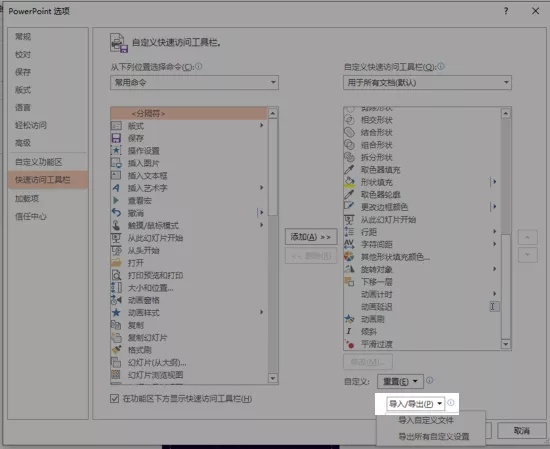Open the 用于所有文档(默认) dropdown
Image resolution: width=550 pixels, height=449 pixels.
click(x=427, y=83)
